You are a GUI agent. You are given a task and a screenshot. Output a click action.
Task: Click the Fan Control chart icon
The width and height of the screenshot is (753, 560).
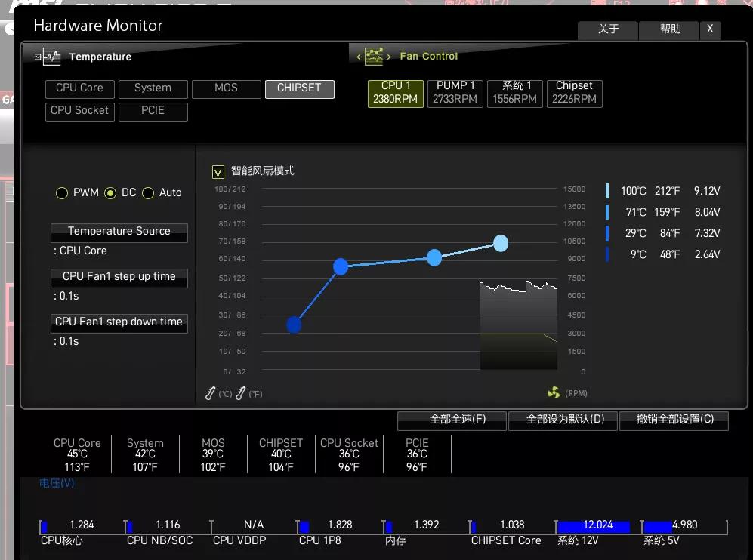point(374,56)
